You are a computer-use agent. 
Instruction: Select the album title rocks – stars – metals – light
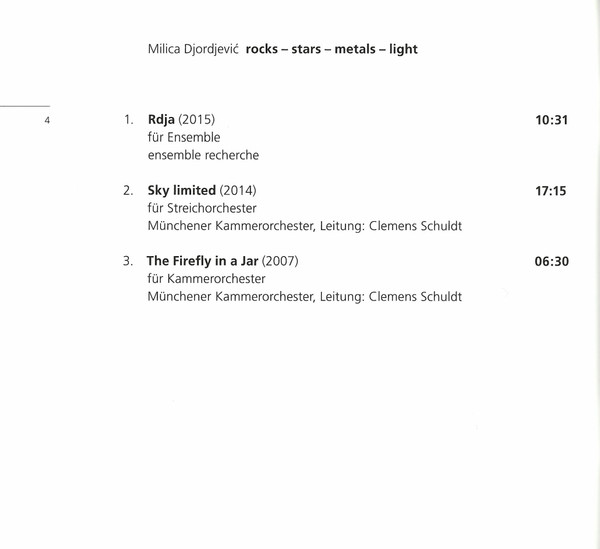tap(331, 49)
